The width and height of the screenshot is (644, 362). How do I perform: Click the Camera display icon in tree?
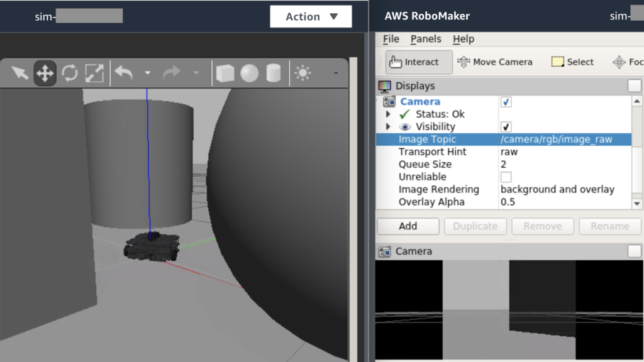point(389,101)
